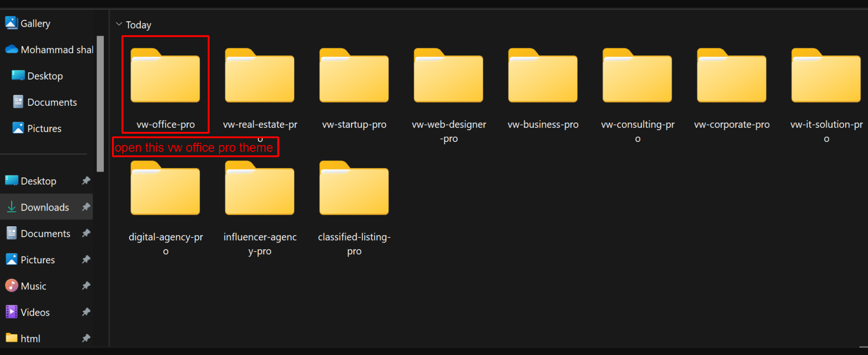Open the vw-it-solution-pro folder
This screenshot has height=355, width=868.
826,77
